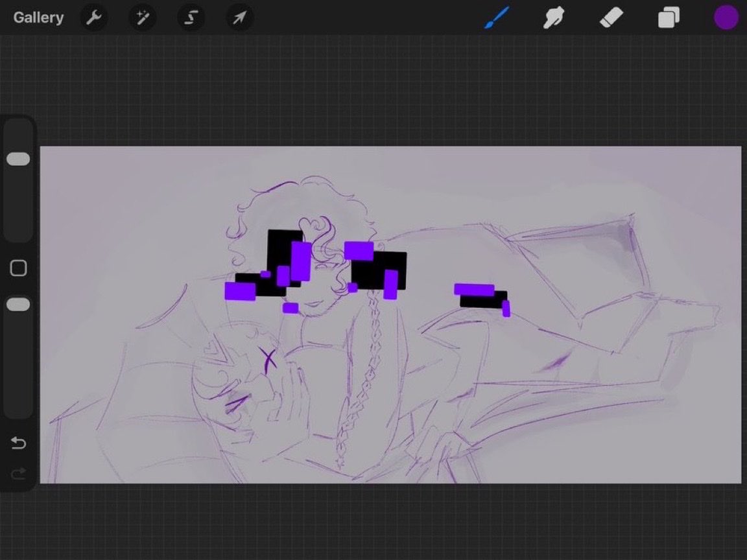
Task: Select the Eraser tool
Action: [x=611, y=17]
